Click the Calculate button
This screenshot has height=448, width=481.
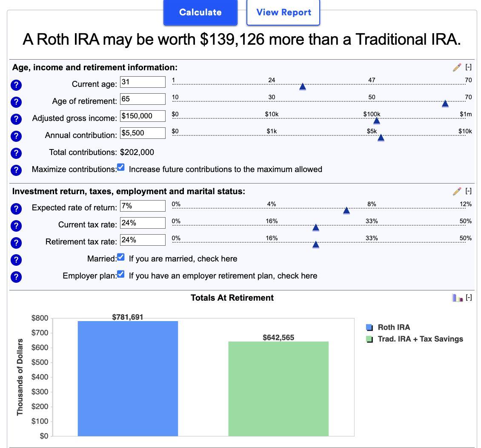point(200,12)
